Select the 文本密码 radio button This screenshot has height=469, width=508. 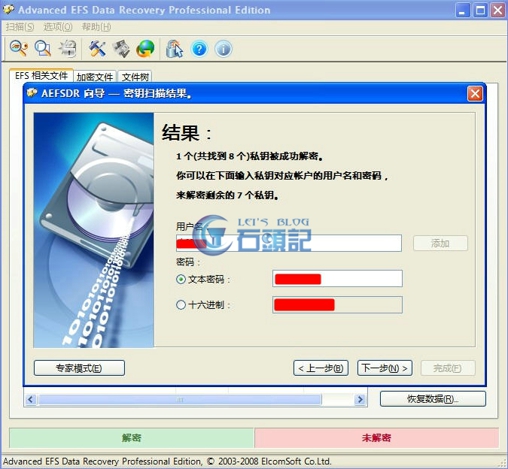click(181, 279)
